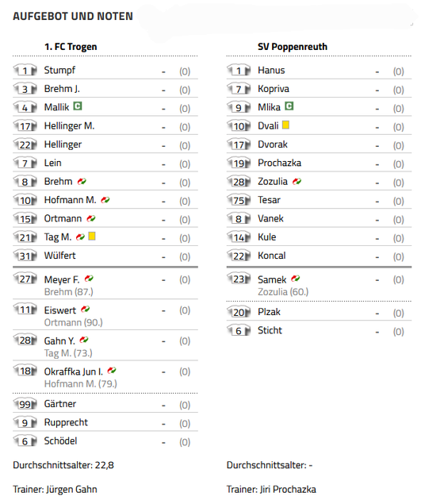The width and height of the screenshot is (421, 504).
Task: Open player Prochazka's profile link
Action: [279, 163]
